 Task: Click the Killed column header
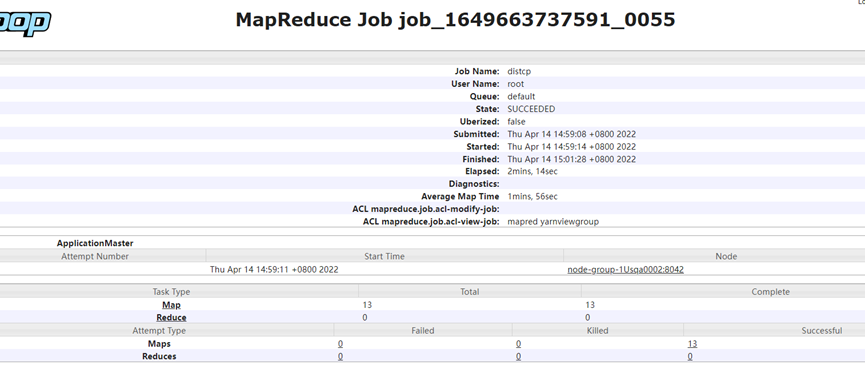[x=597, y=331]
